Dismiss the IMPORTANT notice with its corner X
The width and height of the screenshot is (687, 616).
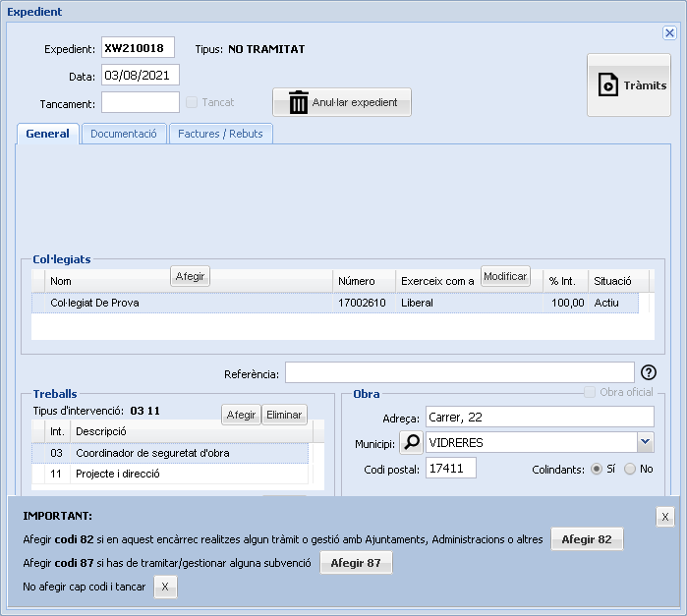pyautogui.click(x=665, y=517)
